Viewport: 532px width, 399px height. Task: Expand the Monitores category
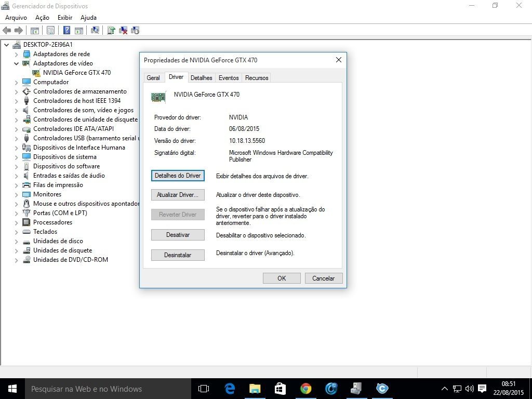(16, 194)
